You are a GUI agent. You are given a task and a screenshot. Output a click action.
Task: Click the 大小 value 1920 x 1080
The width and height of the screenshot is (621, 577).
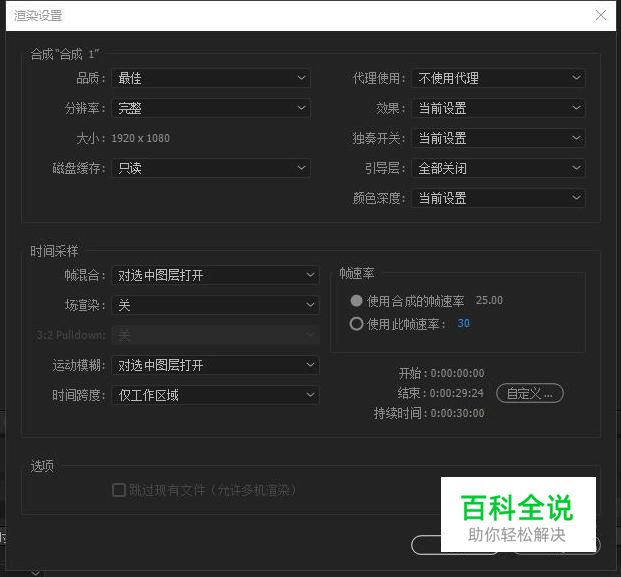coord(141,138)
